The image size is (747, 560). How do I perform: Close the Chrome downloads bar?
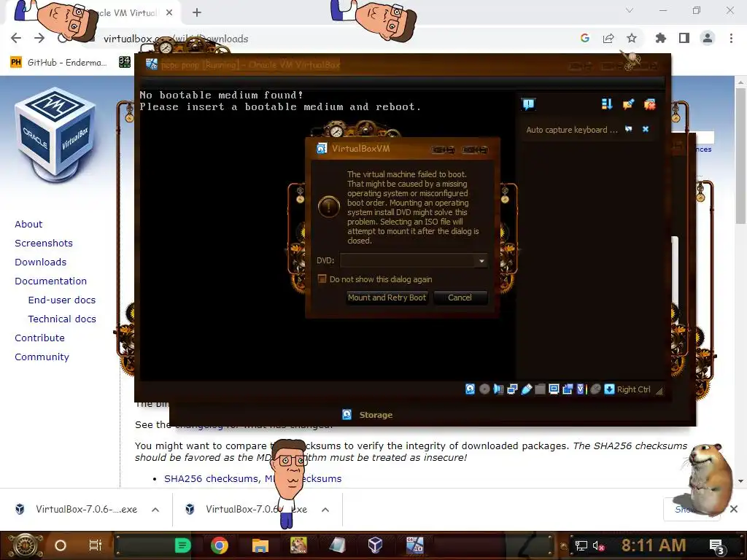[734, 509]
